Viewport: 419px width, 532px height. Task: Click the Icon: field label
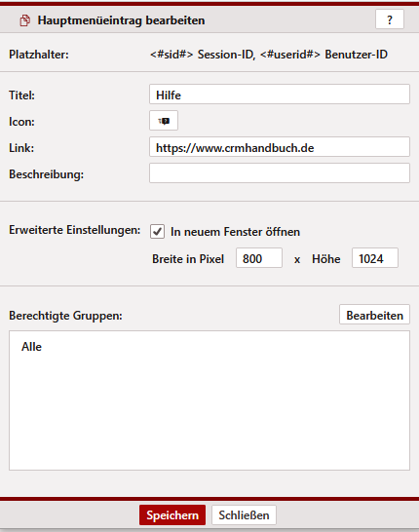tap(21, 122)
